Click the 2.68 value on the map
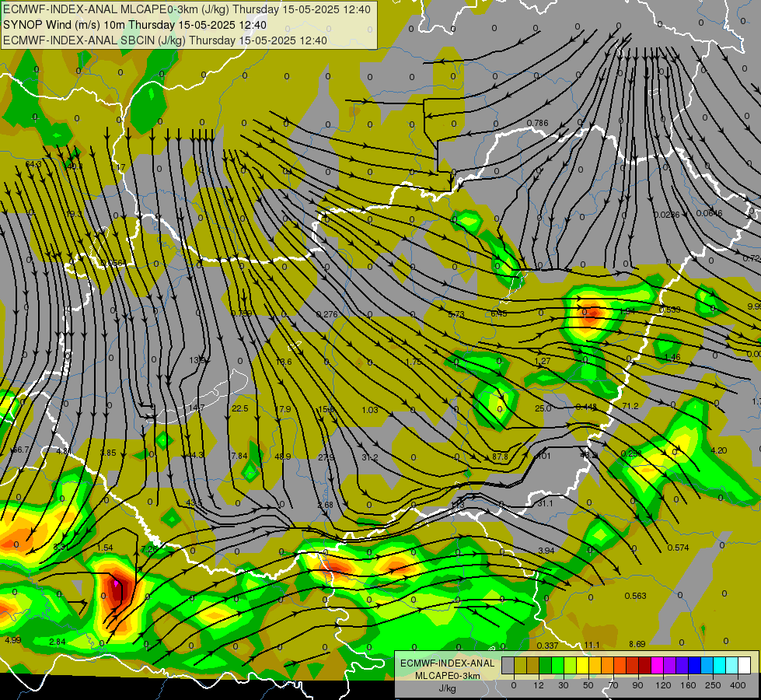The height and width of the screenshot is (700, 761). [325, 505]
